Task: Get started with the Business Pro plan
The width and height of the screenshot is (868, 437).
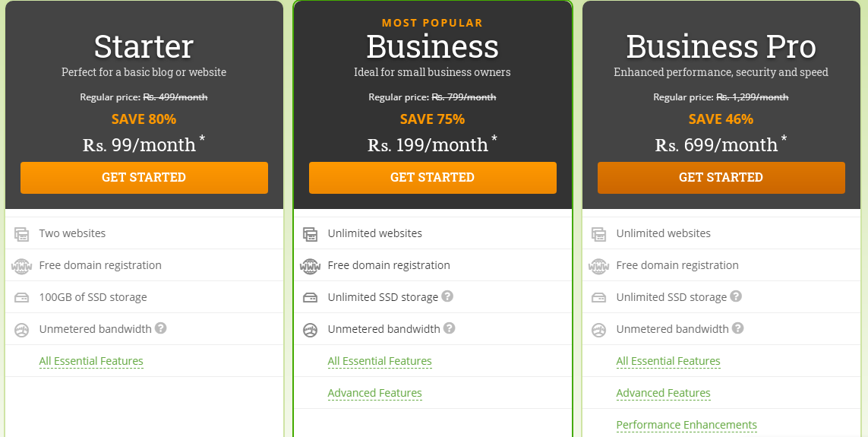Action: [x=721, y=178]
